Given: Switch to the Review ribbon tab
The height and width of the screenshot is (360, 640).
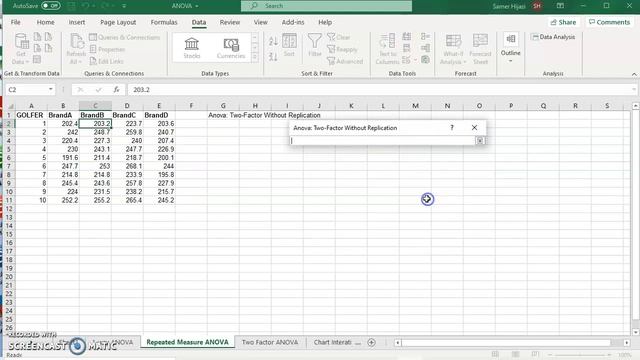Looking at the screenshot, I should point(230,22).
